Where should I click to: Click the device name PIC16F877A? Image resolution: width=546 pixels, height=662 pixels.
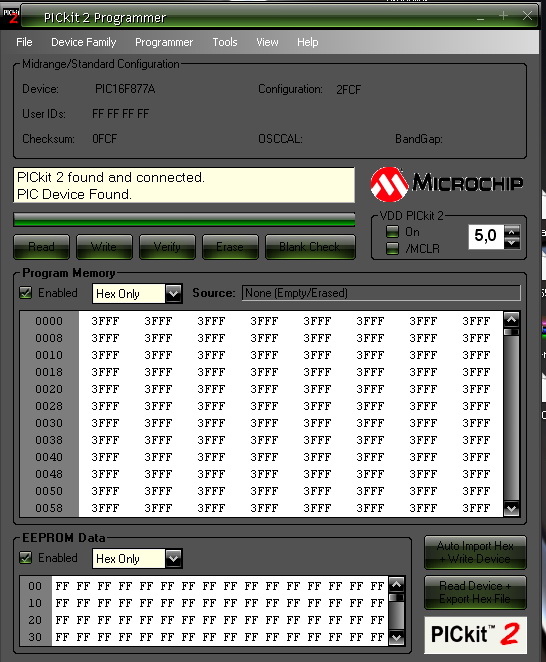(125, 89)
